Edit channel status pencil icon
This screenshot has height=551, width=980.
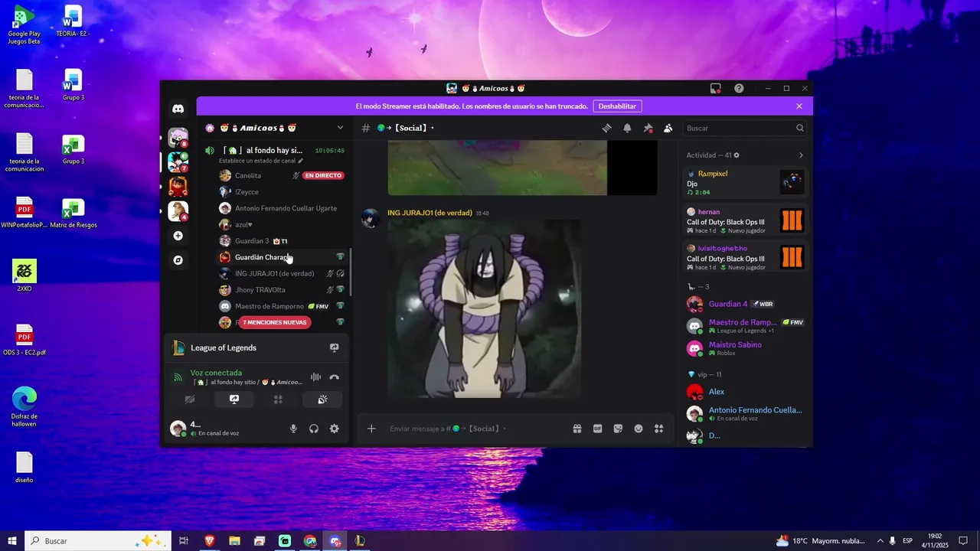click(300, 161)
